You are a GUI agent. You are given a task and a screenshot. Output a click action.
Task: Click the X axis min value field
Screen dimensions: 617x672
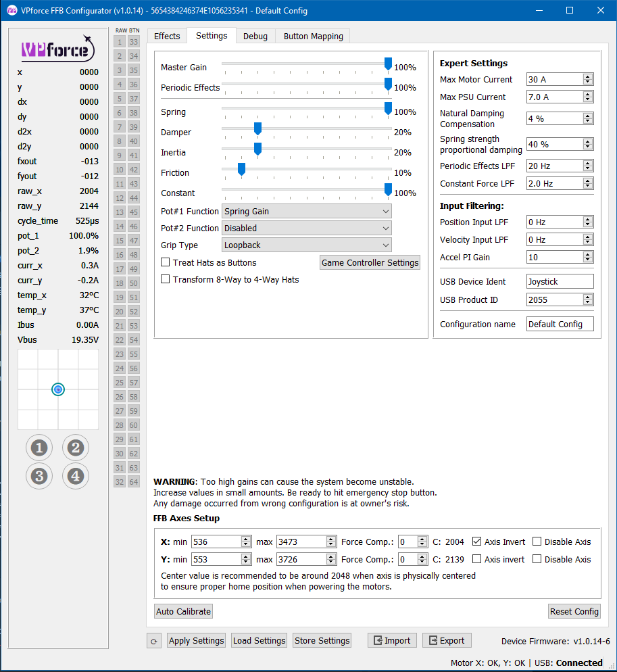pos(221,542)
